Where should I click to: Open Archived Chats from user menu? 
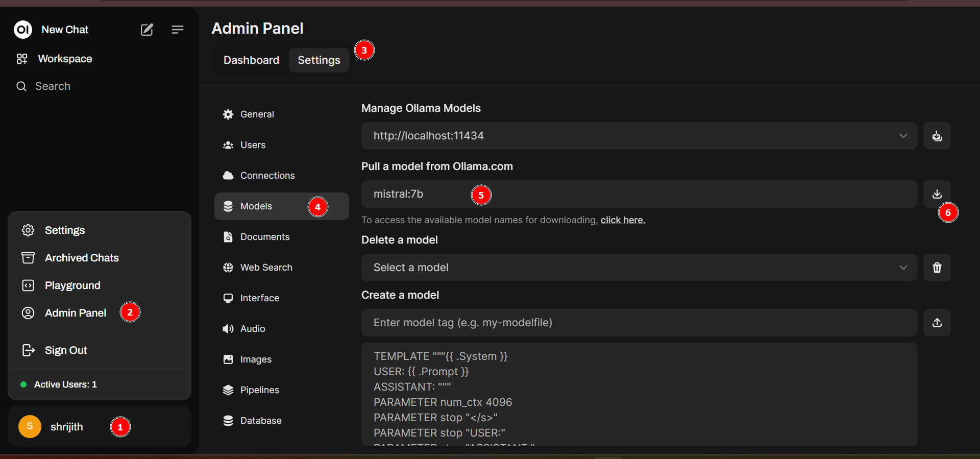82,258
